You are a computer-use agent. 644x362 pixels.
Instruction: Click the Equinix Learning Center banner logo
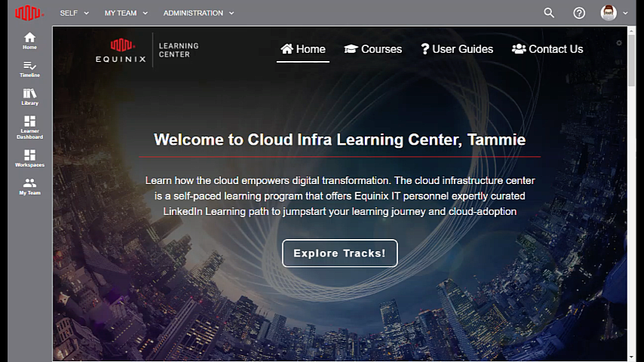pos(147,51)
